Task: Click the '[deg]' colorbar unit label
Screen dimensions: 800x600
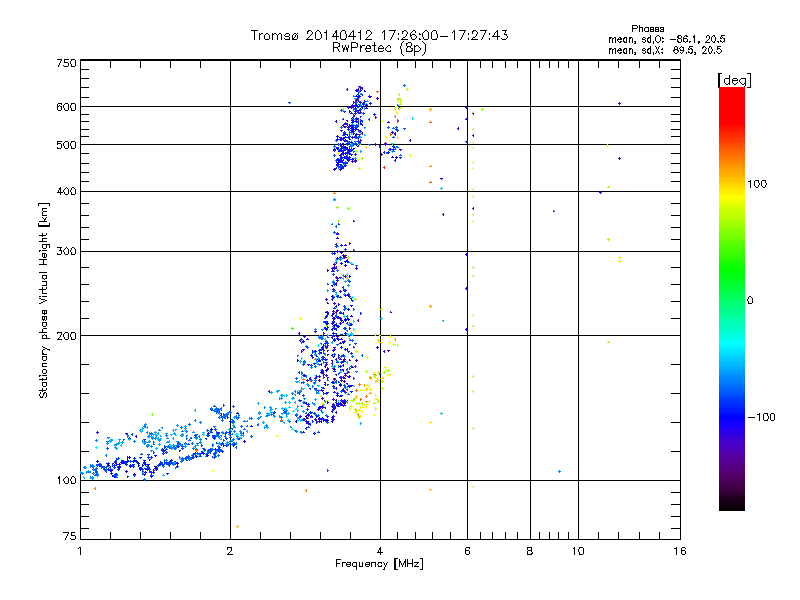Action: 734,80
